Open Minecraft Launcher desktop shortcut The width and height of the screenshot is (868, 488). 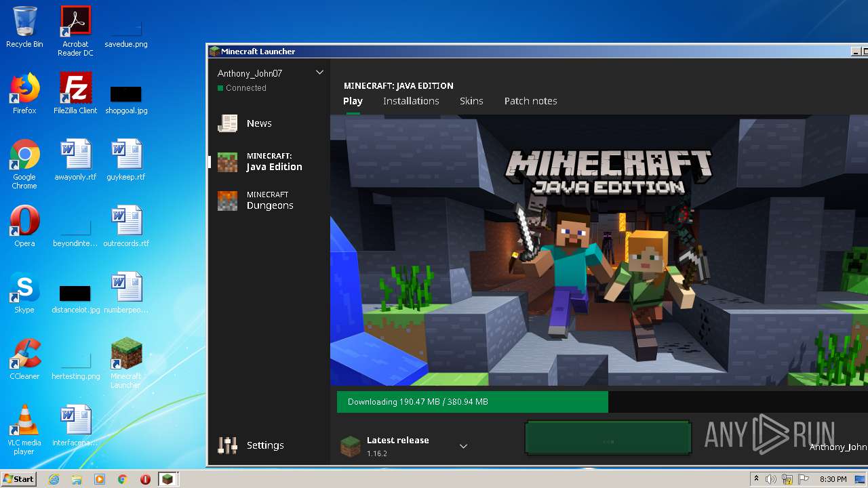coord(126,363)
